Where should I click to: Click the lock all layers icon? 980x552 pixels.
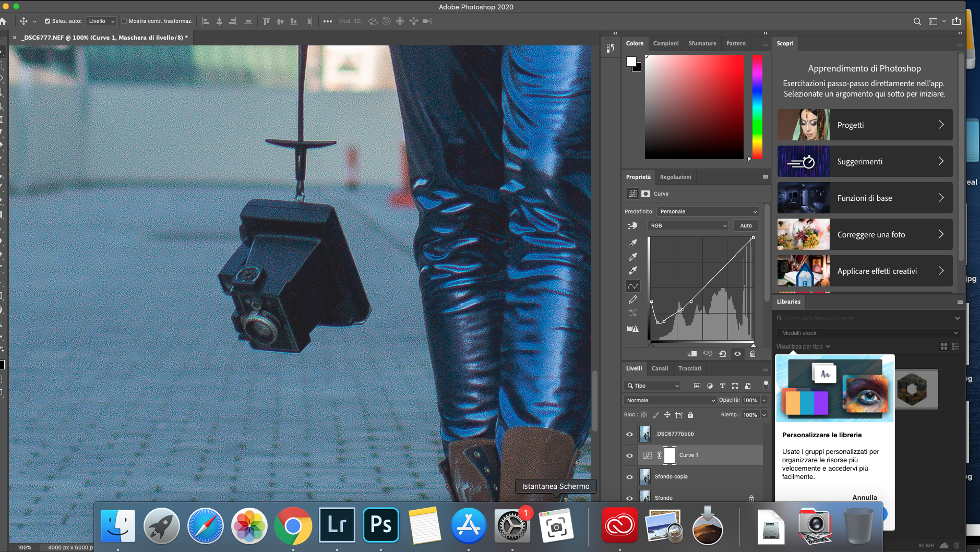click(690, 415)
